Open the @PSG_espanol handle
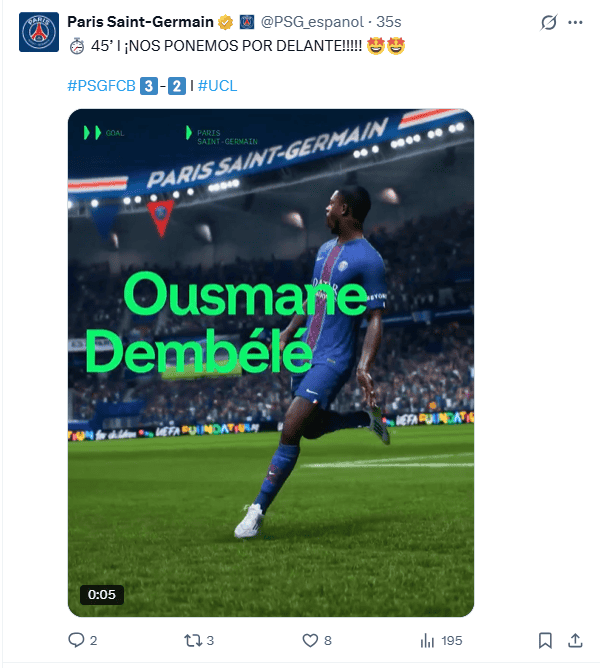Image resolution: width=600 pixels, height=668 pixels. tap(312, 22)
